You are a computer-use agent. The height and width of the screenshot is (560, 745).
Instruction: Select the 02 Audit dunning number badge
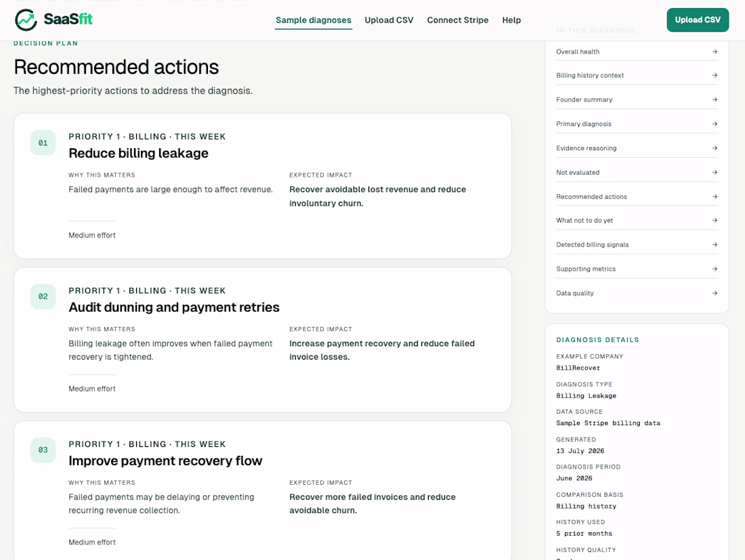[43, 297]
